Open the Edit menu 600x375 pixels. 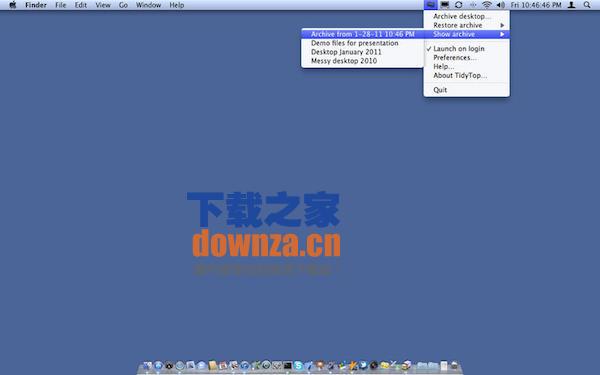81,5
